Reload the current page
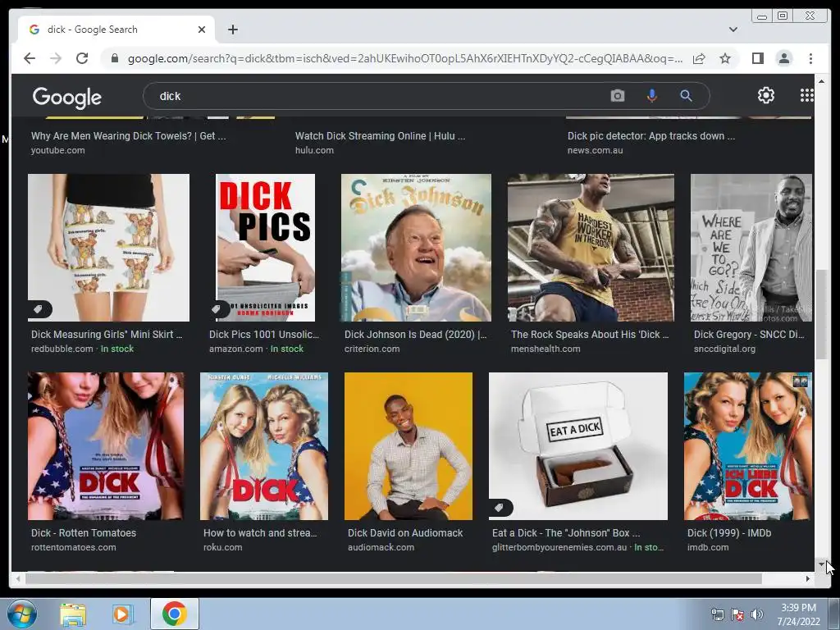840x630 pixels. [82, 58]
